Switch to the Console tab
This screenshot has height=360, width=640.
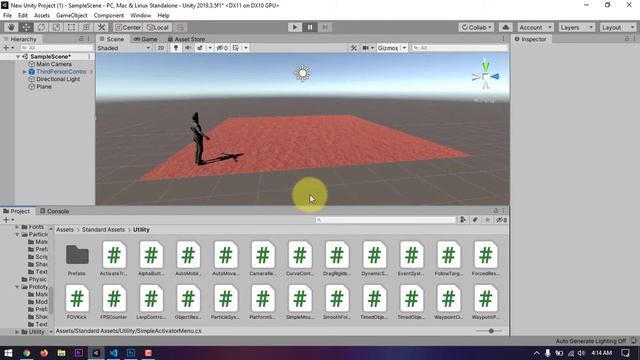point(54,211)
